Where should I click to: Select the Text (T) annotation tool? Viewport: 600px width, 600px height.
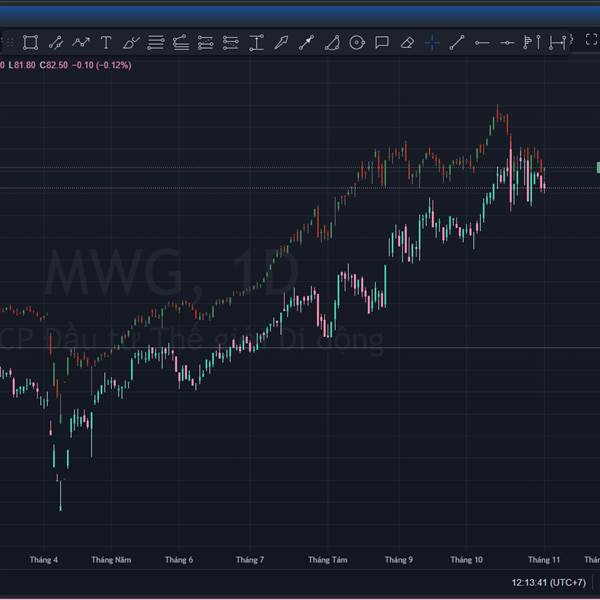(106, 42)
